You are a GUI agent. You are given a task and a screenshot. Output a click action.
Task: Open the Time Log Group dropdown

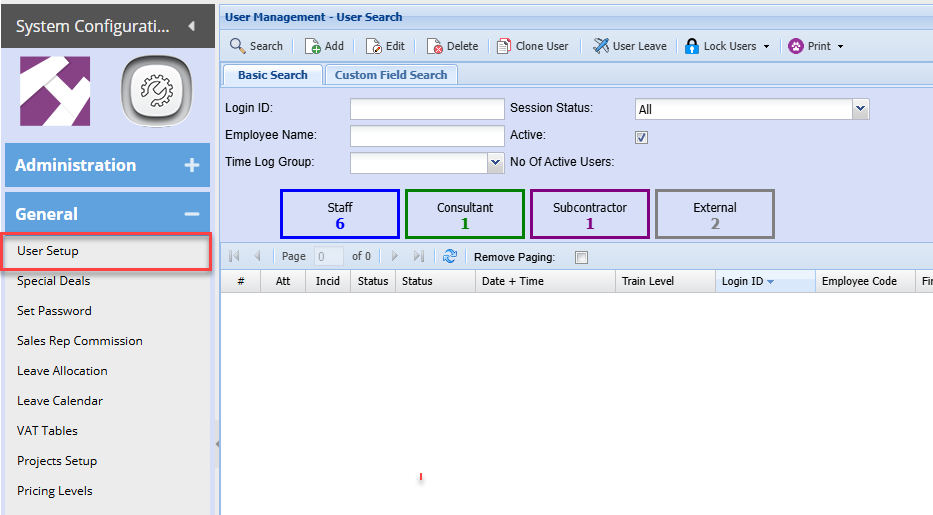495,162
